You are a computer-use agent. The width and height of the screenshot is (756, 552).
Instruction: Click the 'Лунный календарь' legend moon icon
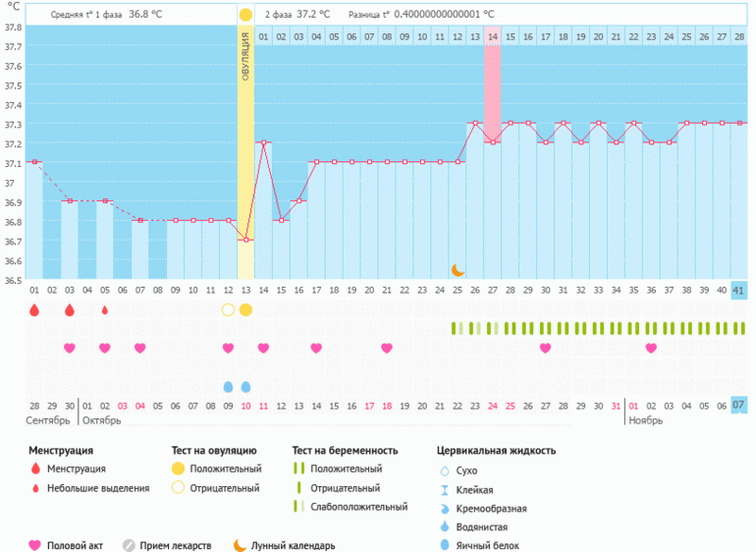coord(239,545)
